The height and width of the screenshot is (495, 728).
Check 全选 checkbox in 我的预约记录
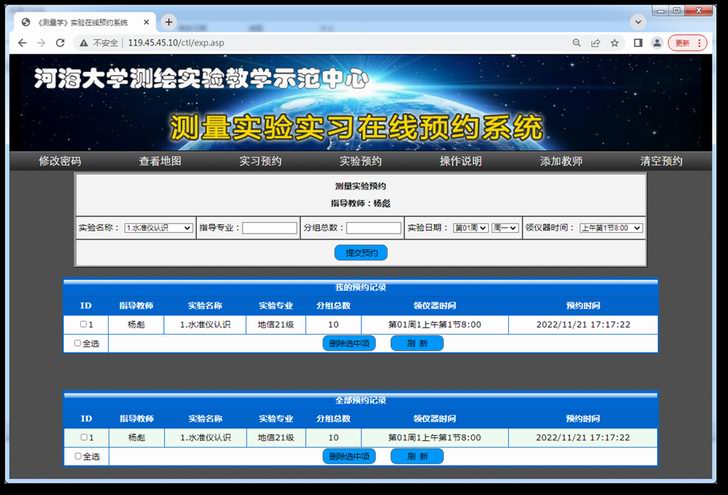click(78, 343)
